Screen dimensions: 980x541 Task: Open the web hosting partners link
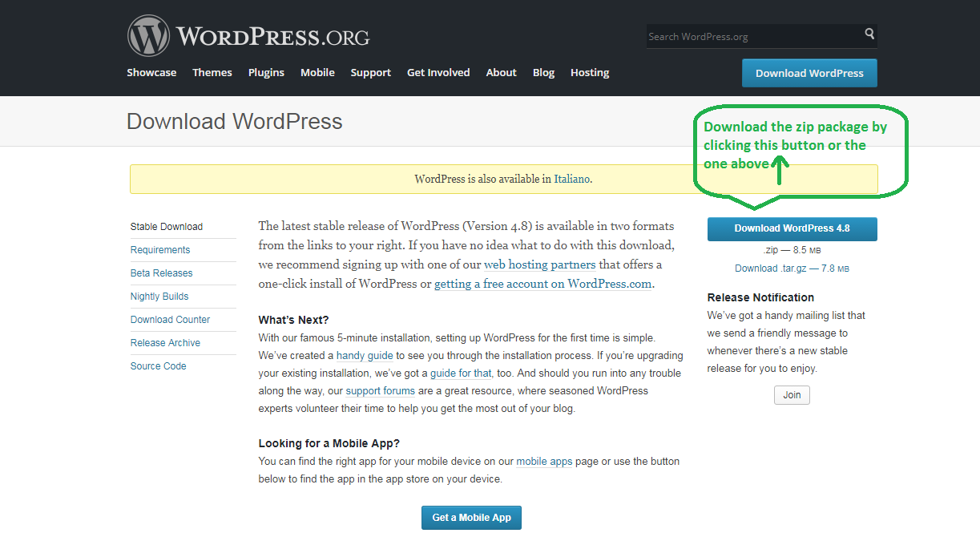pyautogui.click(x=538, y=264)
